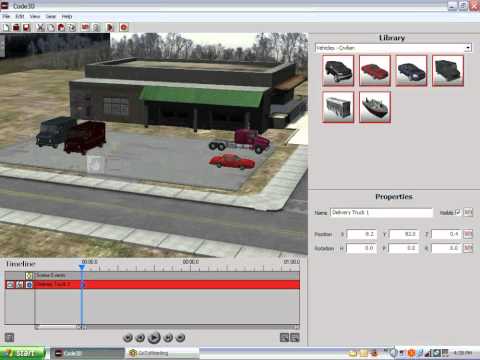Click the play arrow icon in the top toolbar
This screenshot has height=360, width=480.
coord(110,27)
